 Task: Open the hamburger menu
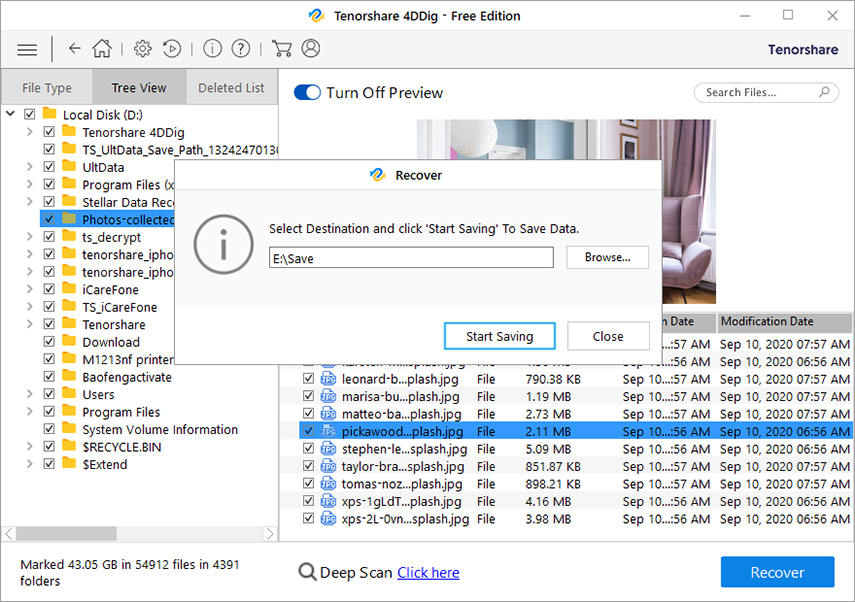(26, 48)
